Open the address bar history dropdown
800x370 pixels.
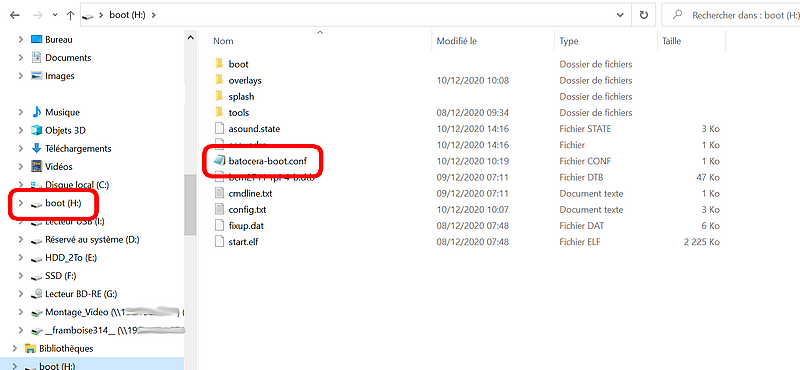click(619, 15)
